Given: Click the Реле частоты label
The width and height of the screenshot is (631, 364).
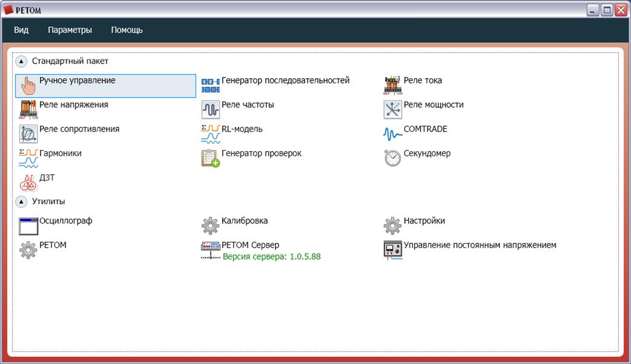Looking at the screenshot, I should [248, 105].
